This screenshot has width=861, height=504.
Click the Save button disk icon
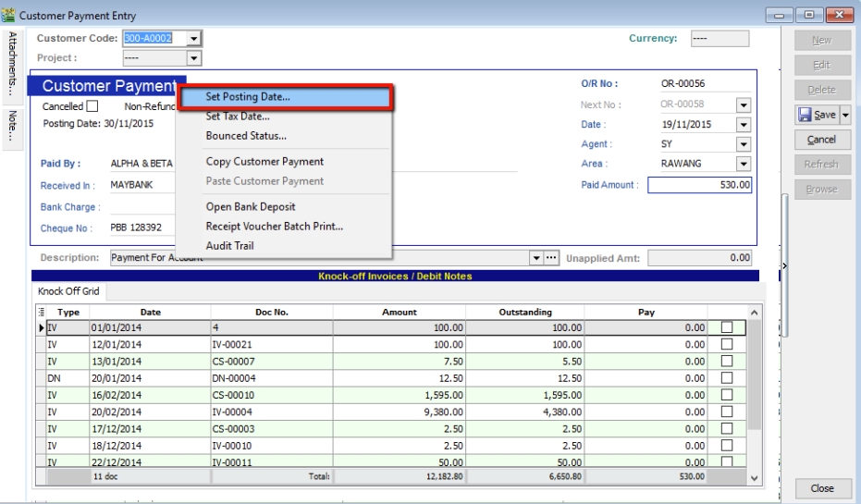tap(804, 115)
